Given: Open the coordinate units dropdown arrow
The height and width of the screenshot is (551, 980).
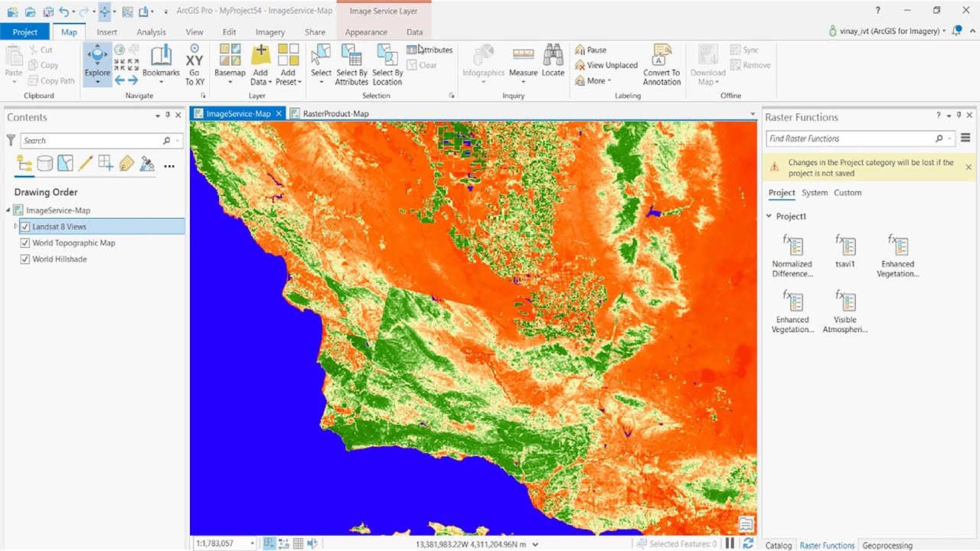Looking at the screenshot, I should tap(535, 544).
